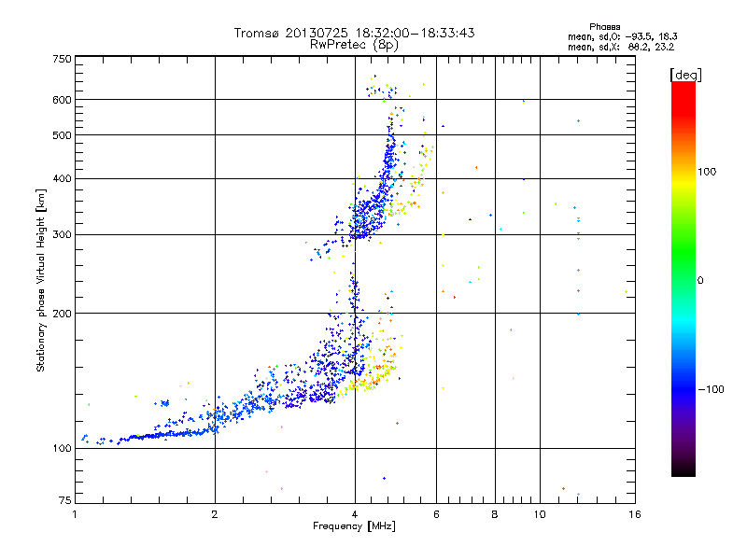Click the x-axis tick label '8'
747x560 pixels.
pos(495,514)
